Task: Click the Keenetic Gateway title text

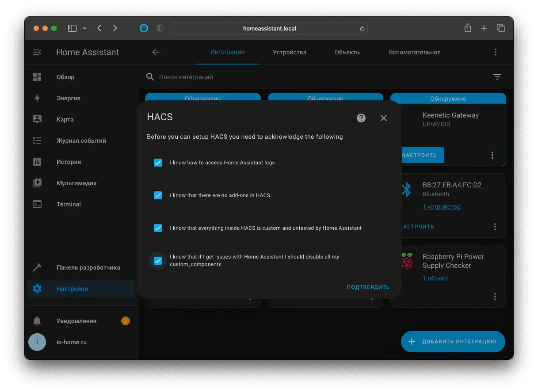Action: click(450, 115)
